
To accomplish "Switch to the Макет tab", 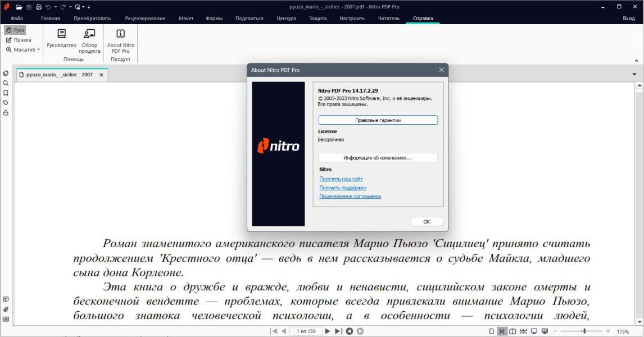I will (186, 19).
